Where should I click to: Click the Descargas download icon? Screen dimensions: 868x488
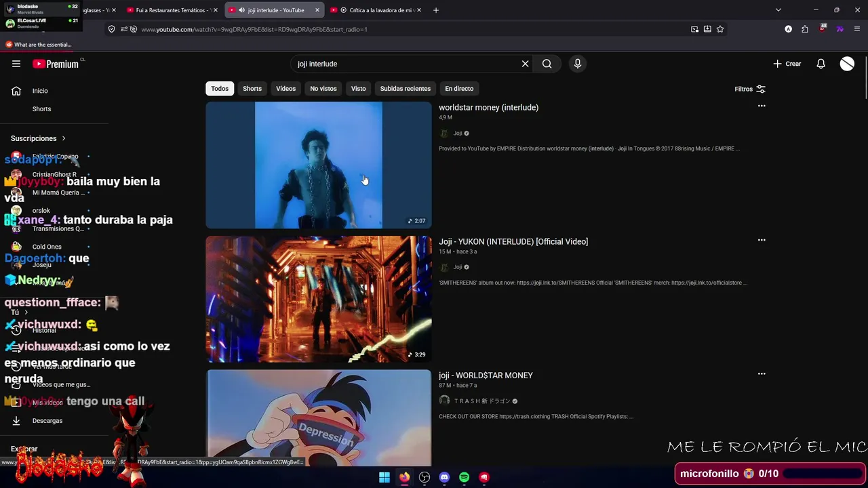click(x=16, y=421)
